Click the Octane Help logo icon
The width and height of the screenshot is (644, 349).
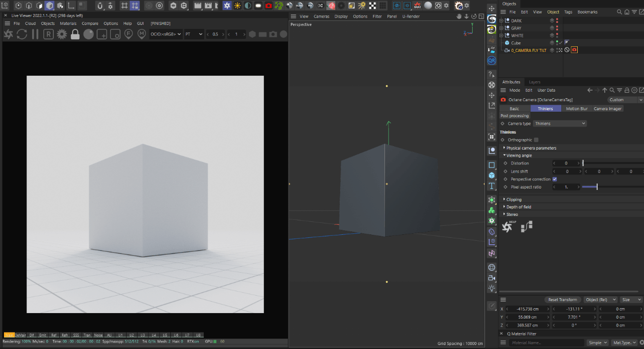point(508,227)
